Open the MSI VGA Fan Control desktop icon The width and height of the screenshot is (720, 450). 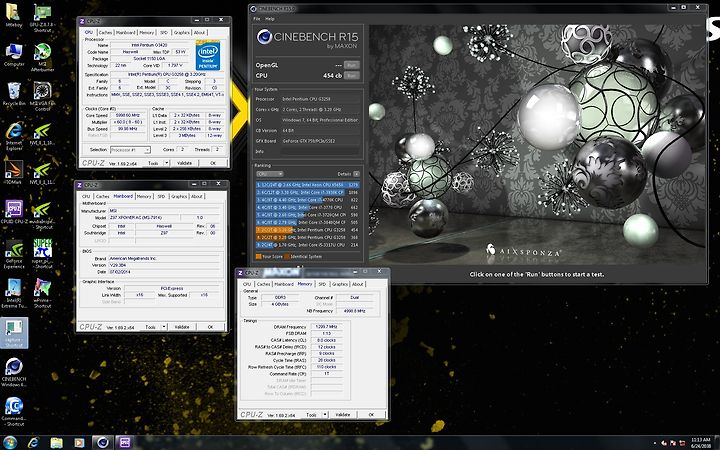[x=42, y=96]
